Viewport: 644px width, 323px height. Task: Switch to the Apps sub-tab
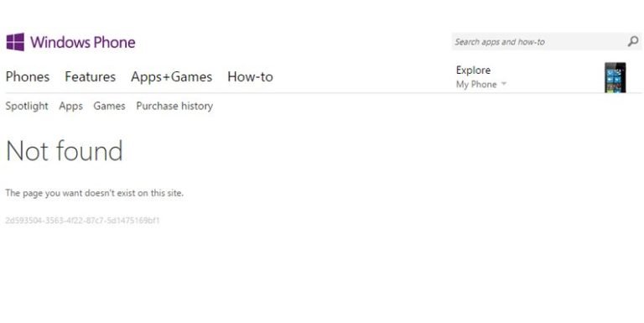point(70,106)
